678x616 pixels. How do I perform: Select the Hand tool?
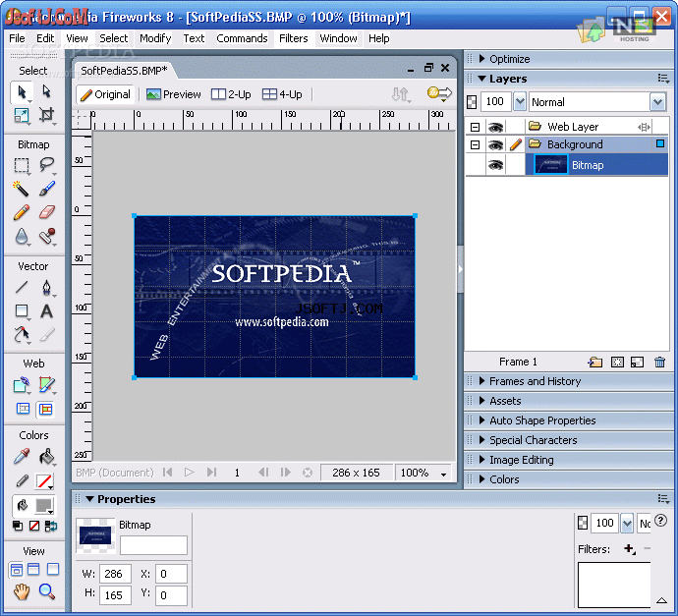(x=22, y=590)
